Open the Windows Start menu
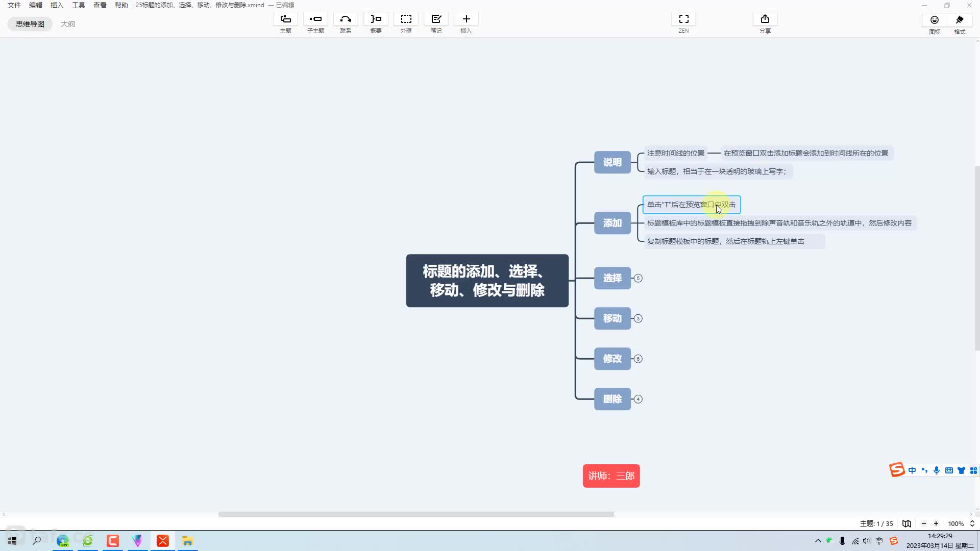The width and height of the screenshot is (980, 551). coord(12,541)
